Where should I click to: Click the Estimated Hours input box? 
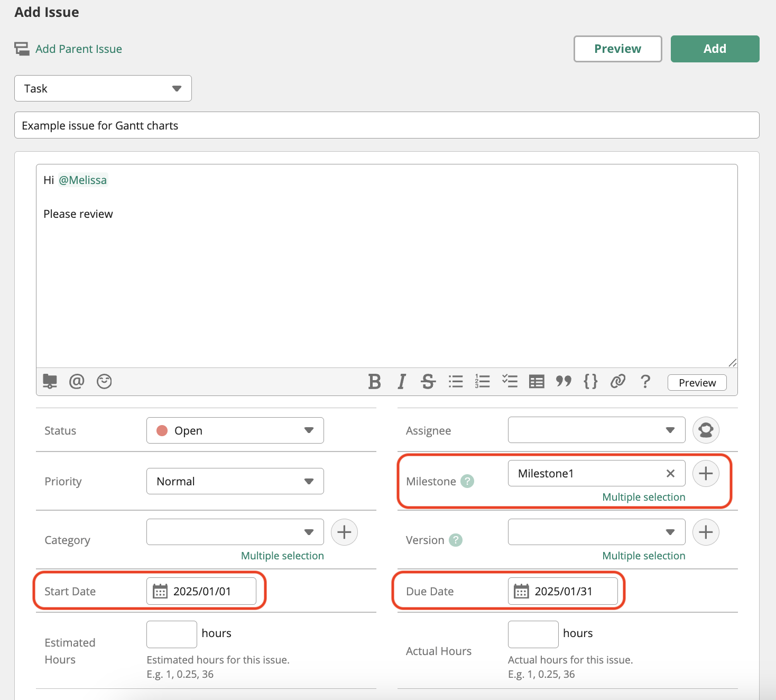tap(172, 634)
